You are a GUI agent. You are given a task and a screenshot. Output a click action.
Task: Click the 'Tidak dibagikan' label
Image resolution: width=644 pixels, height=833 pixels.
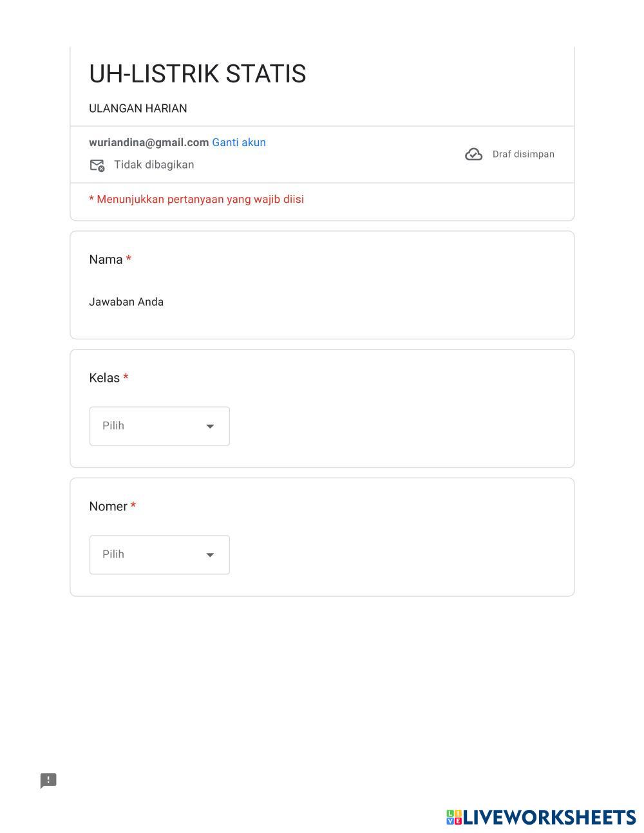pyautogui.click(x=154, y=165)
